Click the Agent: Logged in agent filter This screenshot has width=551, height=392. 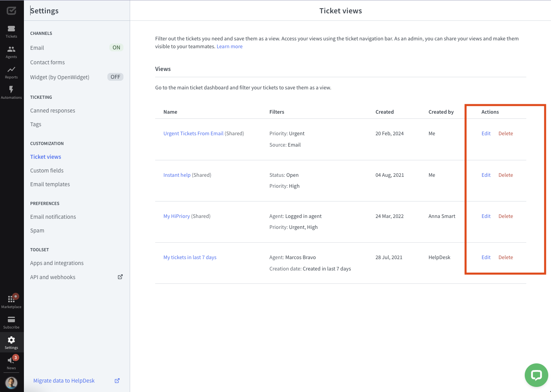point(295,216)
